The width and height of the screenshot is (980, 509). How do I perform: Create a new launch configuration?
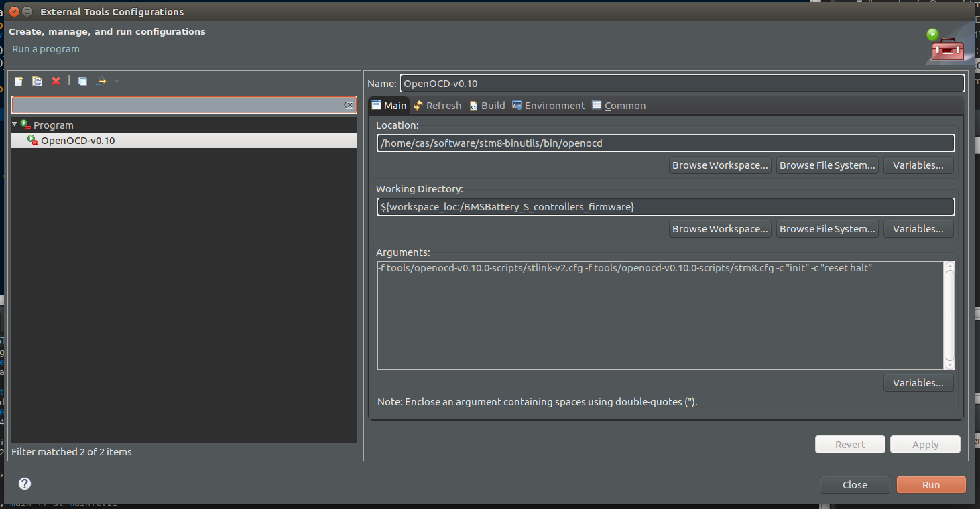pos(19,81)
